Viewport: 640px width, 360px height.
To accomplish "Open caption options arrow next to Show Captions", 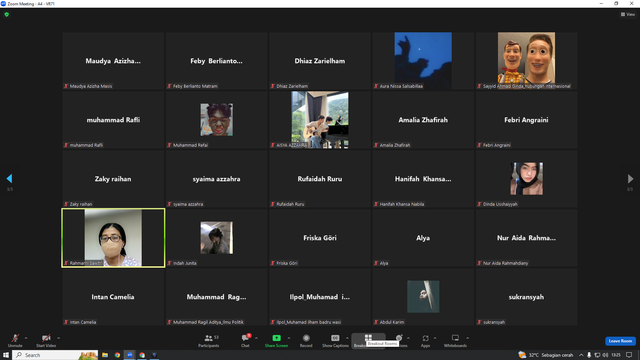I will (x=347, y=338).
